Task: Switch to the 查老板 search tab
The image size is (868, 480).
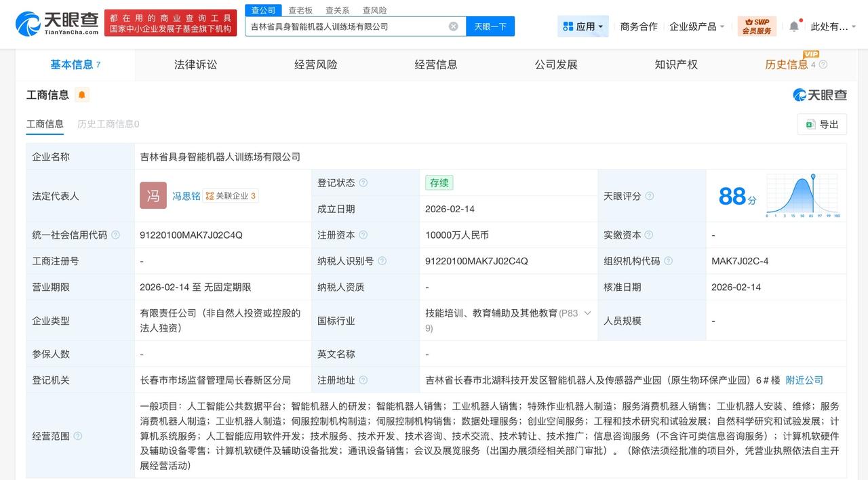Action: pos(298,9)
